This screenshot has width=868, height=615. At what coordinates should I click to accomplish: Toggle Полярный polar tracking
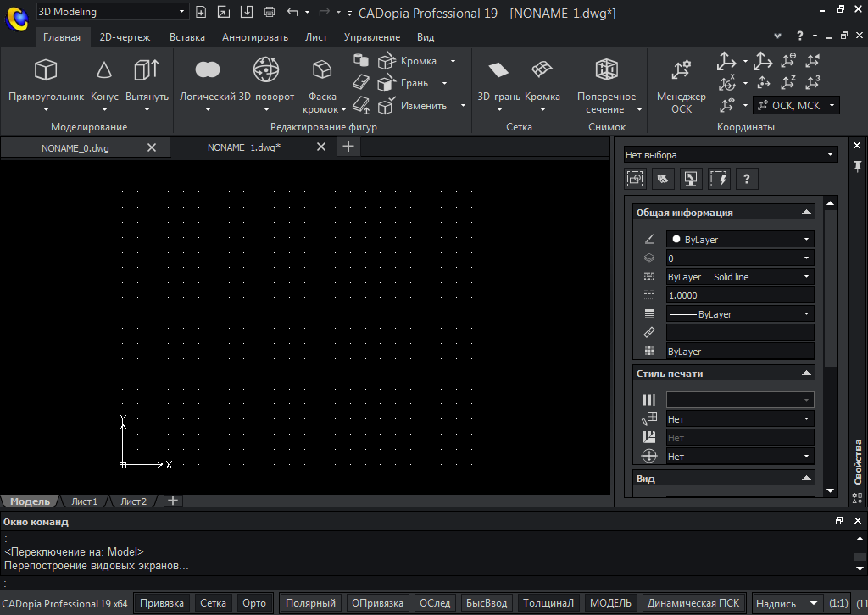pyautogui.click(x=310, y=603)
